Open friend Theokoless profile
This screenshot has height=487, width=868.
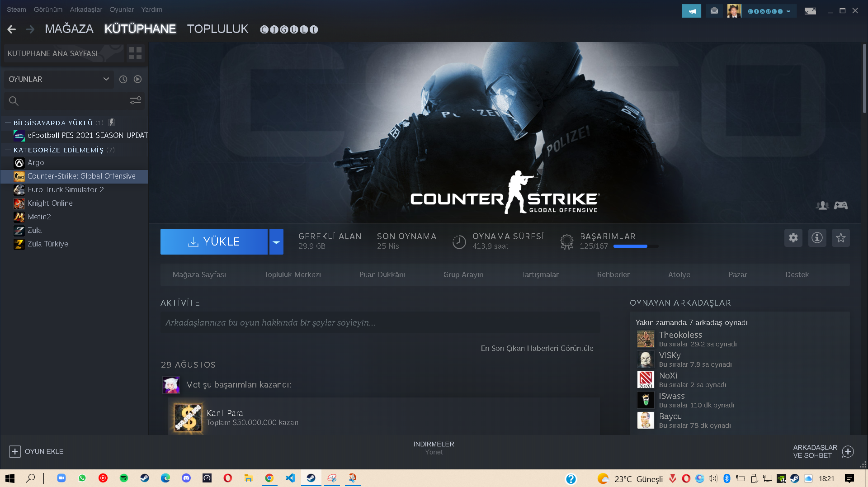(x=680, y=335)
